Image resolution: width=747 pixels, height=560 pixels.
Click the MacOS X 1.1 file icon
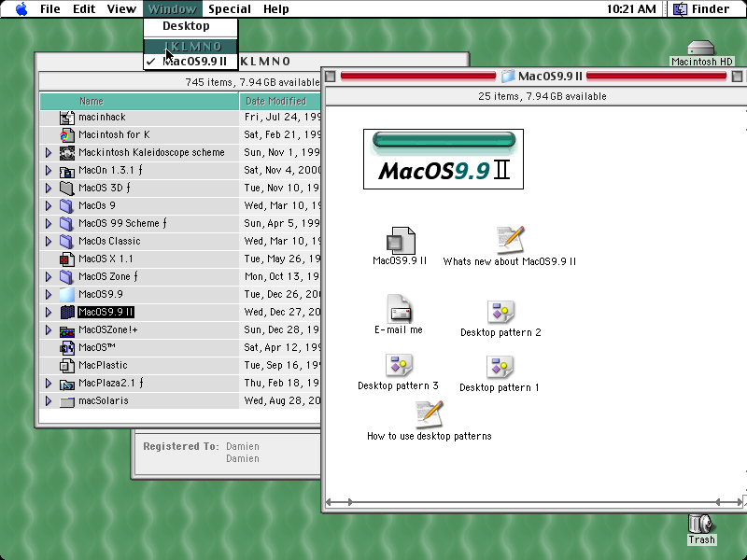66,259
